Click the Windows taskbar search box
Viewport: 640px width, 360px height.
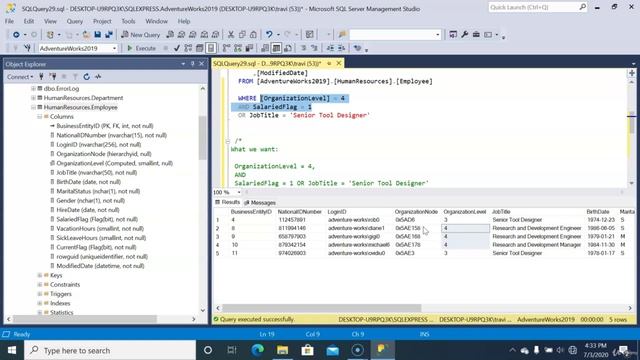110,350
